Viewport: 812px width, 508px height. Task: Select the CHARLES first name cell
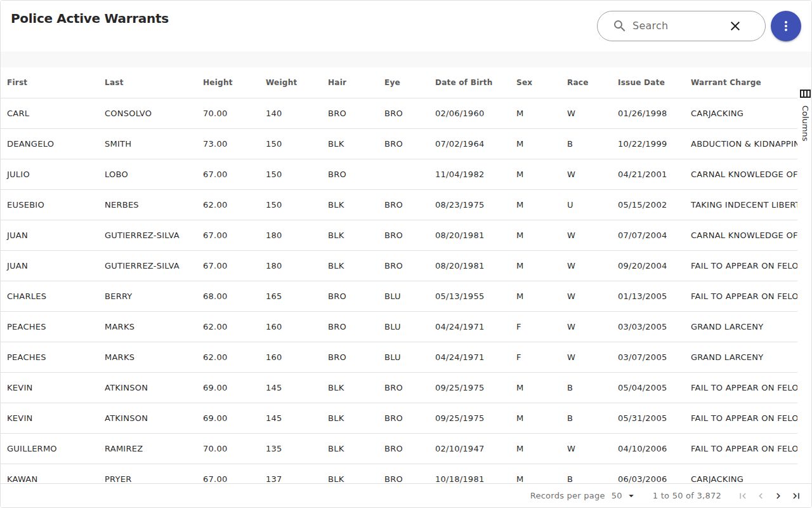pos(49,297)
